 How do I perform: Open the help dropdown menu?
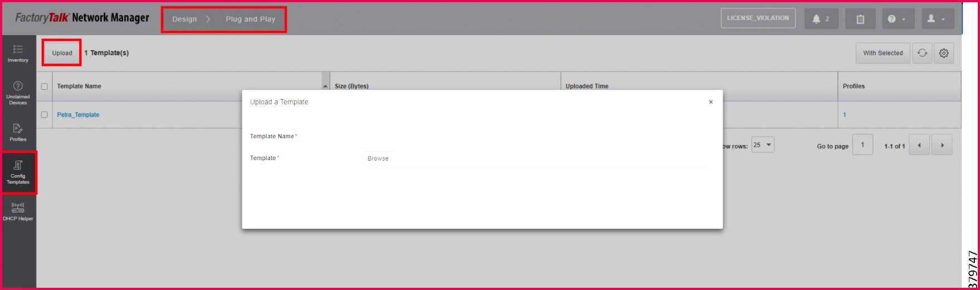pyautogui.click(x=898, y=19)
